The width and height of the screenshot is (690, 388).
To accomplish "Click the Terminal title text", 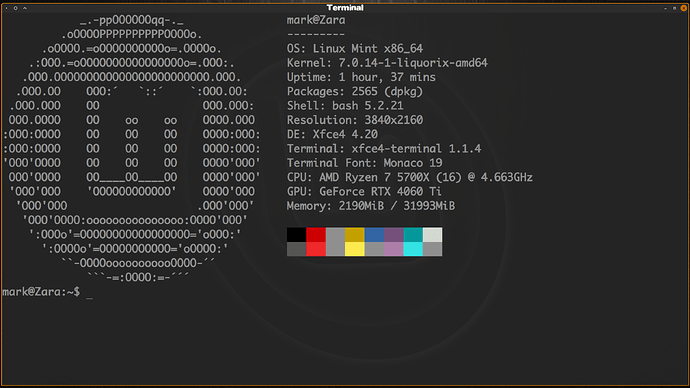I will (x=345, y=8).
